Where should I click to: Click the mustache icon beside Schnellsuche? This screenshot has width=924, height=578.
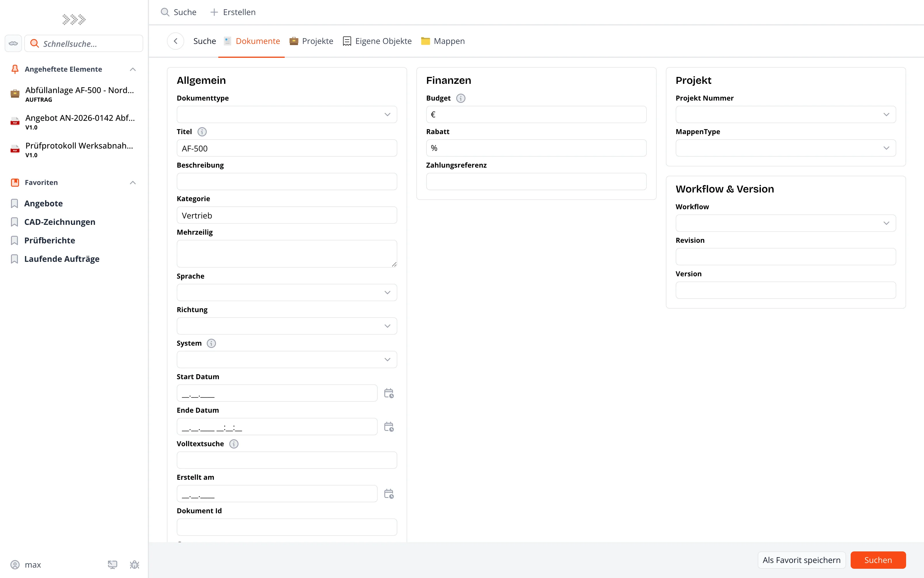tap(13, 44)
